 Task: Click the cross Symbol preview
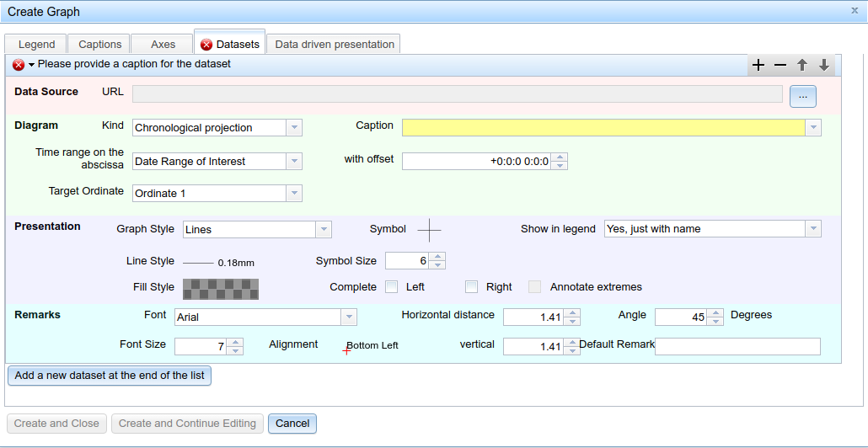click(428, 230)
